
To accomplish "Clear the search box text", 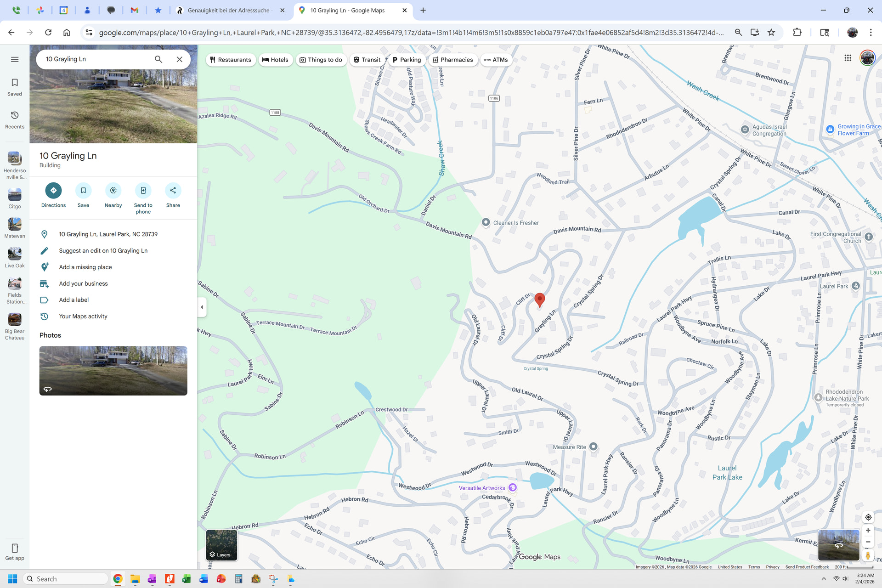I will [x=180, y=59].
